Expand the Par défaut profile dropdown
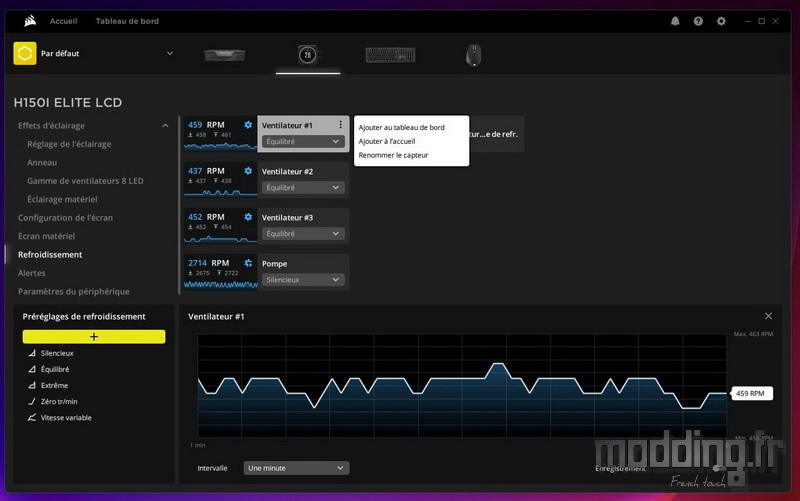Image resolution: width=800 pixels, height=501 pixels. [170, 53]
